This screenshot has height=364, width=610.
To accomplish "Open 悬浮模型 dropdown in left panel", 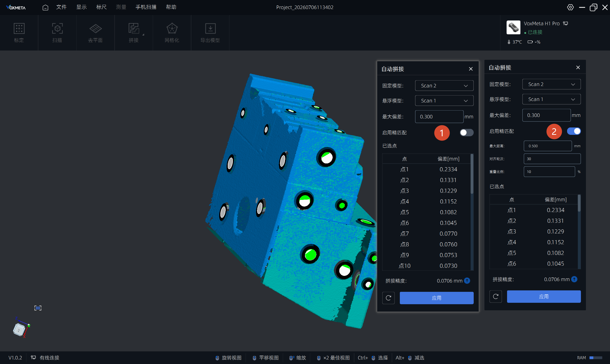I will pyautogui.click(x=444, y=101).
